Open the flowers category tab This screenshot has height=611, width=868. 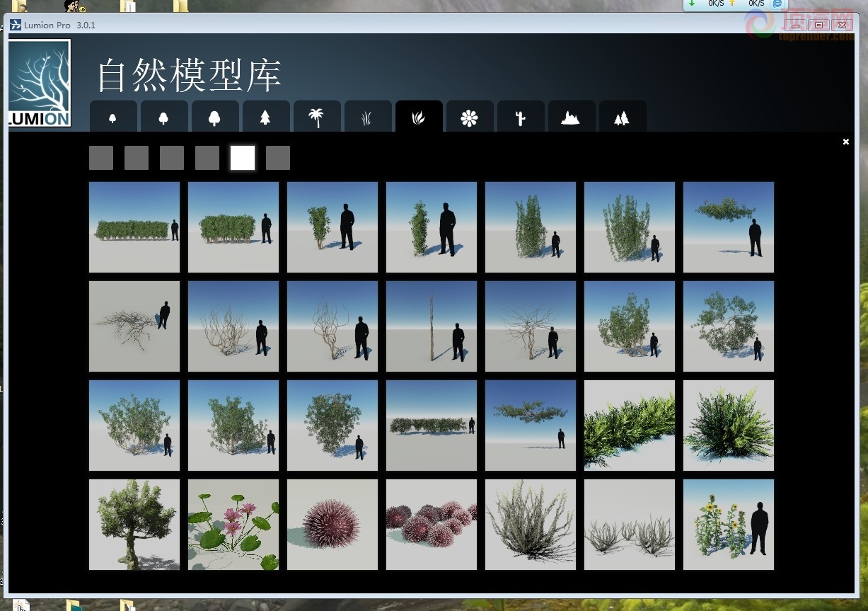click(470, 117)
